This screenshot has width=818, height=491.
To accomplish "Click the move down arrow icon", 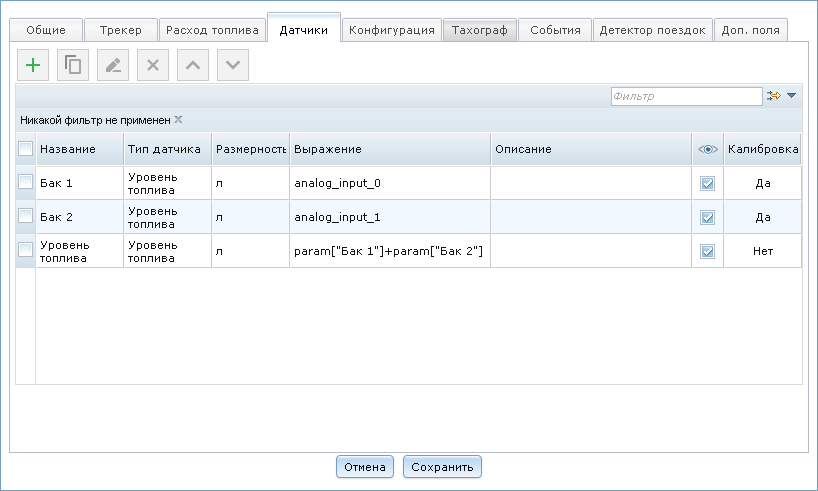I will pyautogui.click(x=233, y=65).
